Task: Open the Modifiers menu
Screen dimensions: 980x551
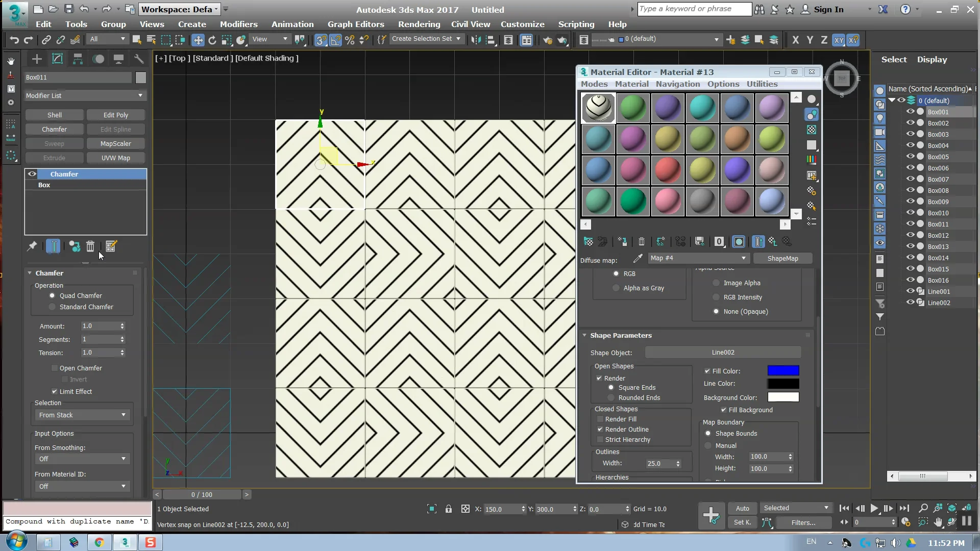Action: tap(238, 24)
